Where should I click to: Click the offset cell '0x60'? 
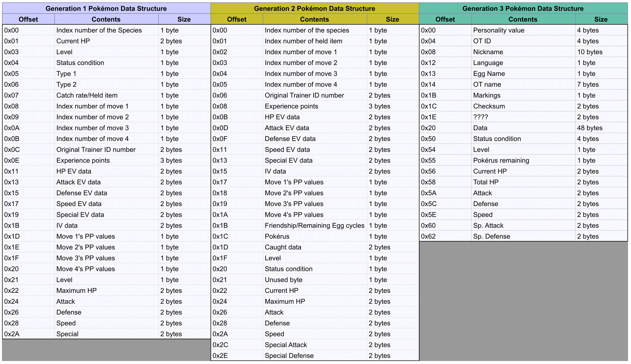[x=445, y=226]
